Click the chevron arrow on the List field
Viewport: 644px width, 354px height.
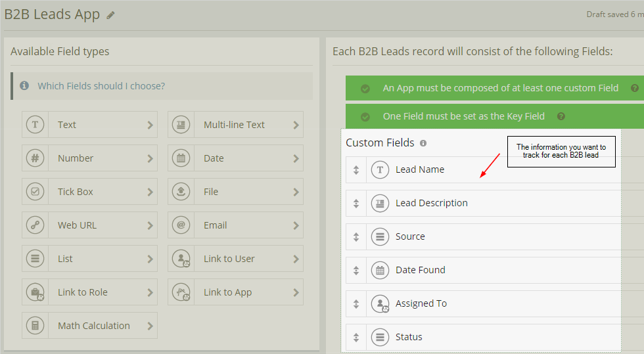[x=150, y=259]
